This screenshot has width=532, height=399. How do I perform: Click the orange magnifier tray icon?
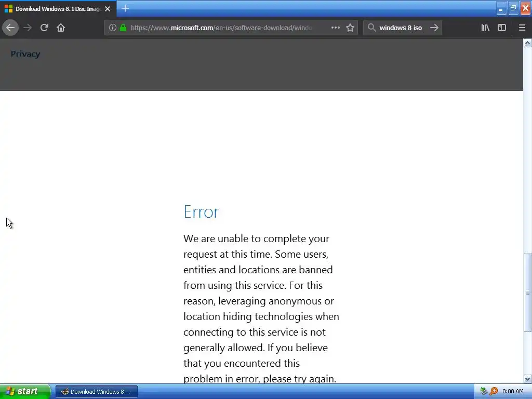click(494, 391)
